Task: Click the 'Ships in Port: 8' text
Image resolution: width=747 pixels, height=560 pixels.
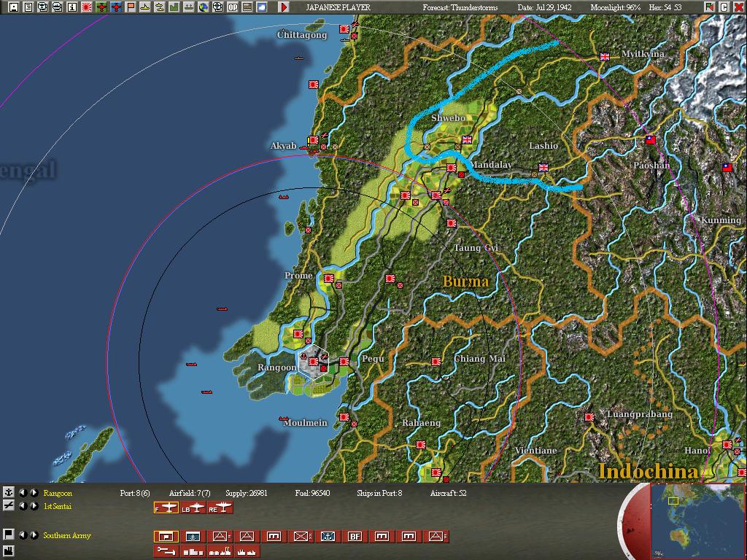Action: 379,493
